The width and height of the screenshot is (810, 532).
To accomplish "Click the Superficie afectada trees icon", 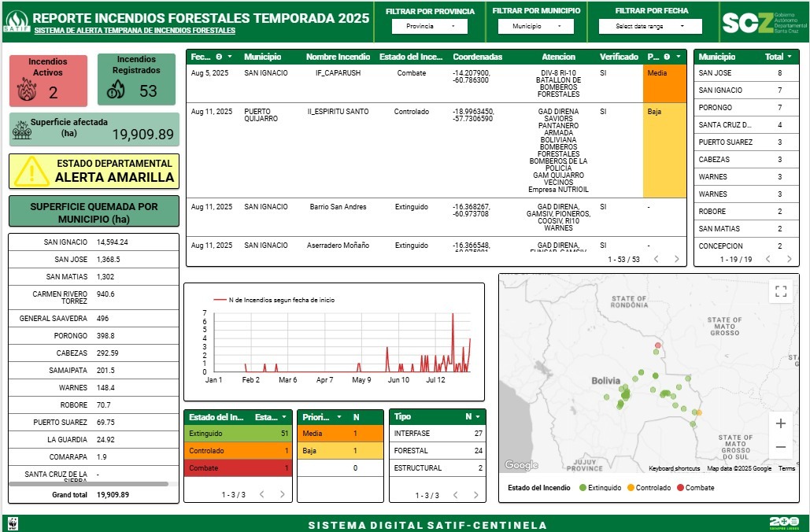I will pos(22,130).
